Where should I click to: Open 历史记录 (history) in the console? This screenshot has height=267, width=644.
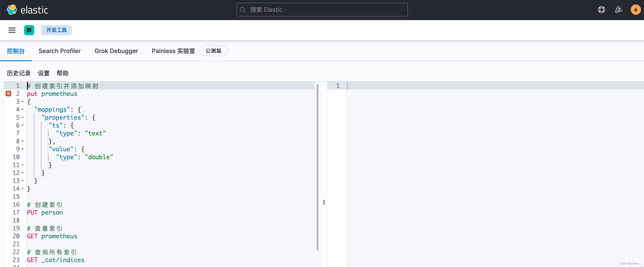pos(18,73)
